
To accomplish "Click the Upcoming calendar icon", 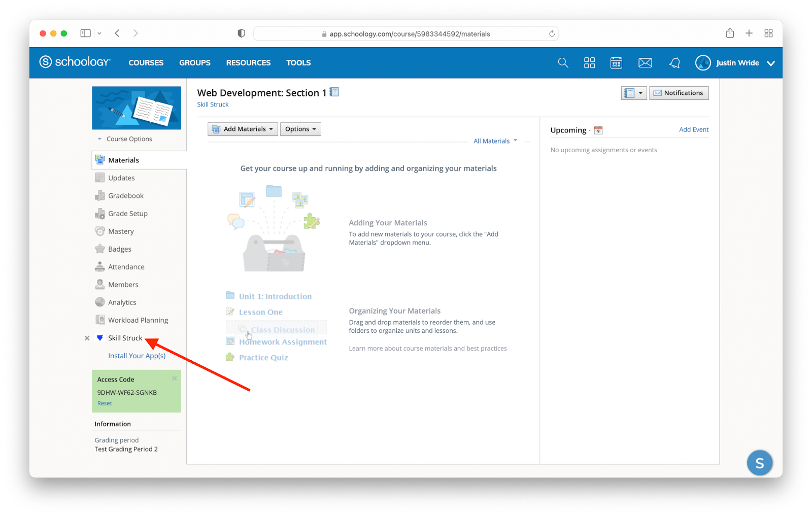I will (x=598, y=130).
